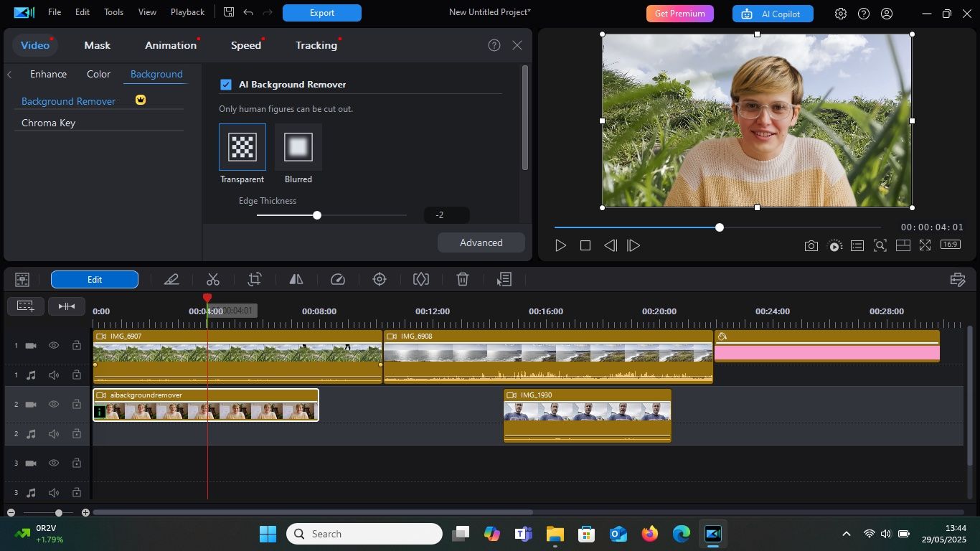The width and height of the screenshot is (980, 551).
Task: Collapse the Background panel with the back arrow
Action: [10, 73]
